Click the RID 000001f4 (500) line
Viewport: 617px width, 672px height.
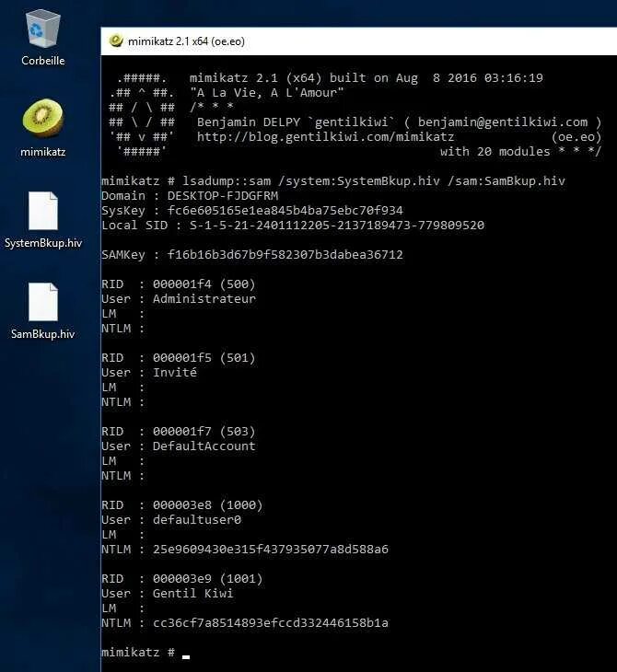pyautogui.click(x=179, y=284)
